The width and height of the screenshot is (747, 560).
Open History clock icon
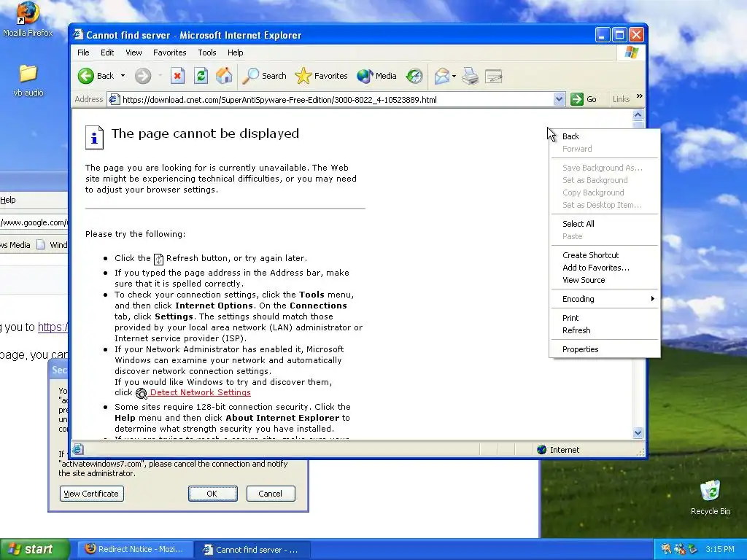pyautogui.click(x=414, y=76)
